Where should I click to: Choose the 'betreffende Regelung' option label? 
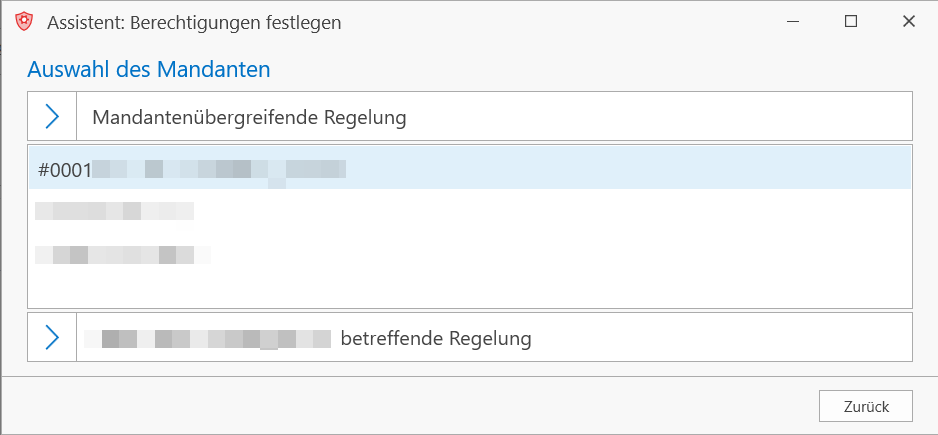click(x=436, y=339)
